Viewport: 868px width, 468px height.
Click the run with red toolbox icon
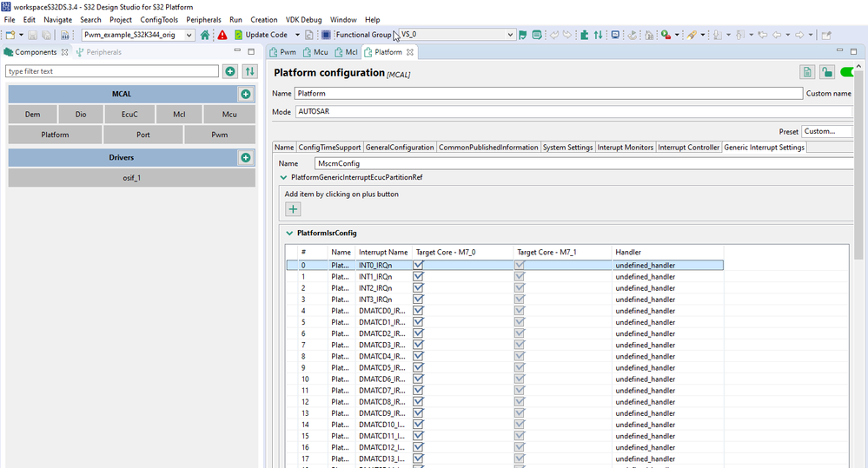[666, 35]
